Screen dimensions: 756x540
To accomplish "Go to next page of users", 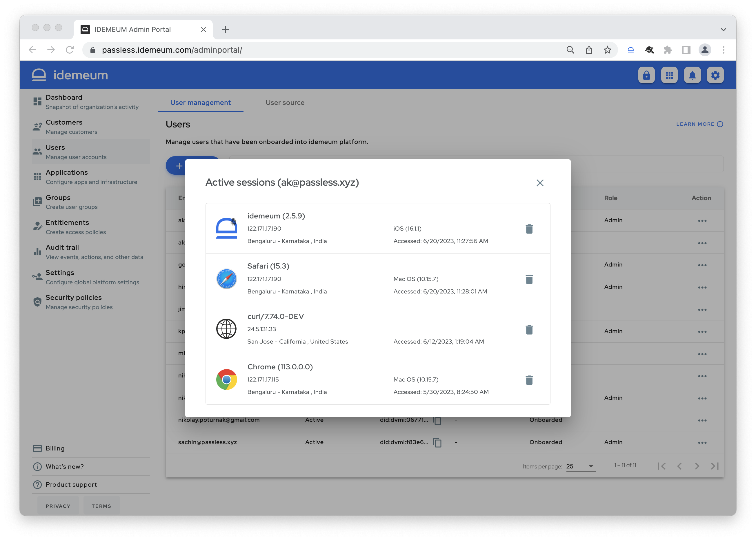I will (x=697, y=466).
